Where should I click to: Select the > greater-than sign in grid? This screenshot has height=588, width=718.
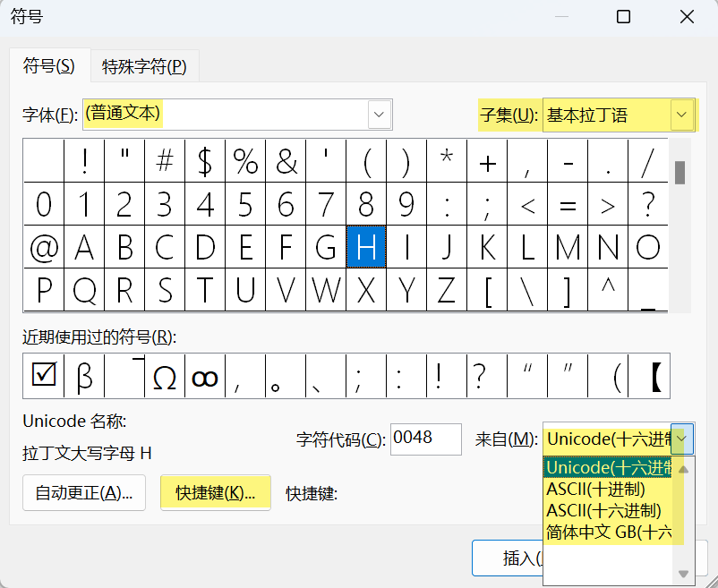coord(608,204)
